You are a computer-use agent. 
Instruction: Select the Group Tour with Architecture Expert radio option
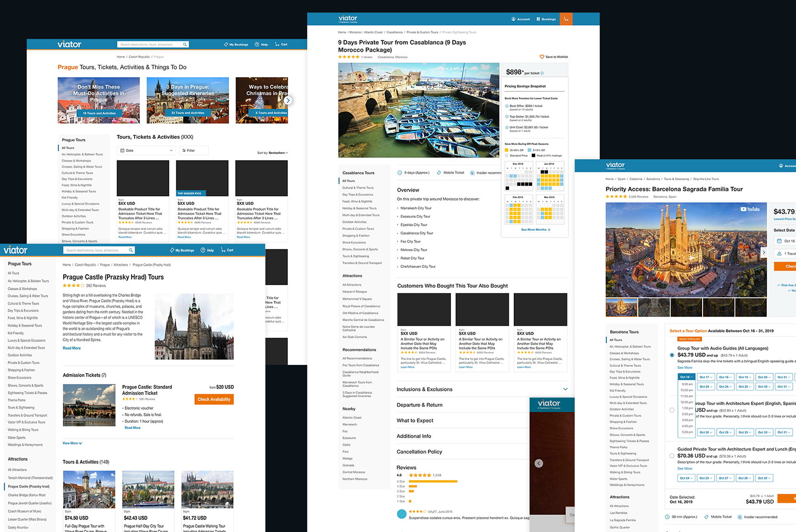click(x=672, y=410)
